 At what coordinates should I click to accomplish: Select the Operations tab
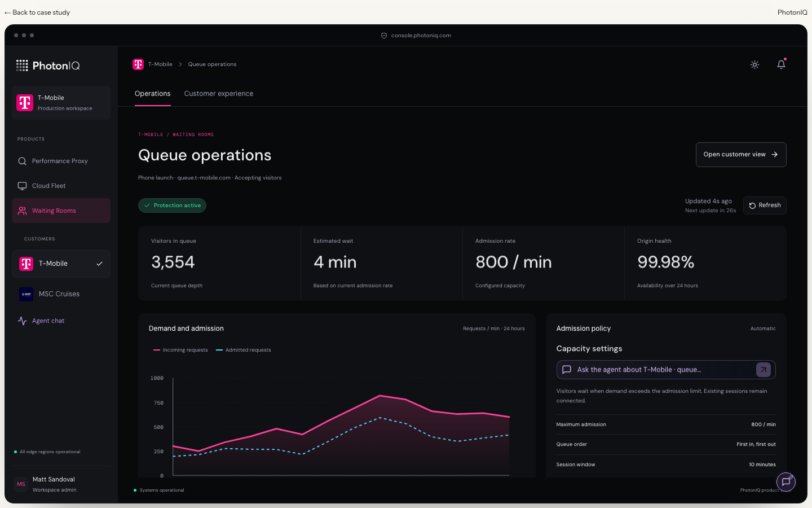(153, 94)
